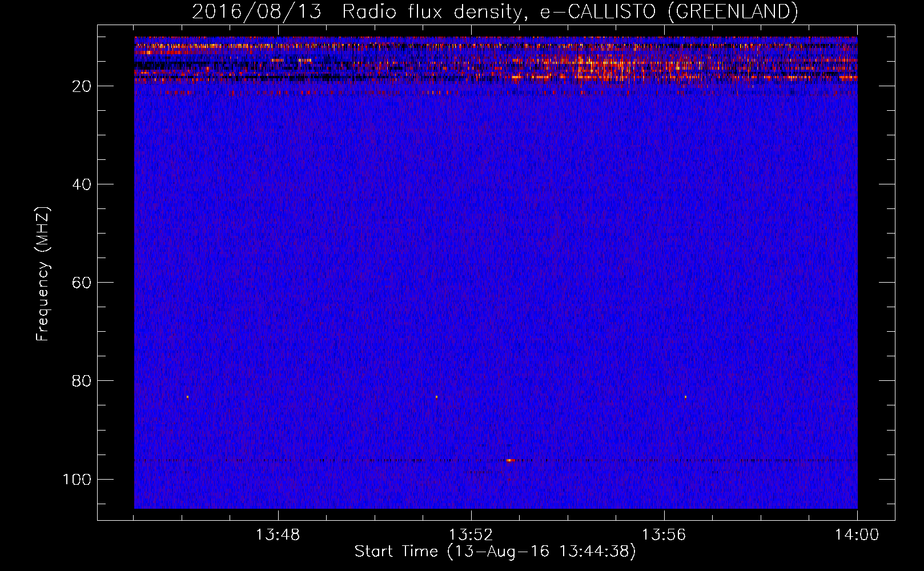Click the bright orange burst near 13:53 at 96 MHz
Screen dimensions: 924x571
[x=510, y=460]
